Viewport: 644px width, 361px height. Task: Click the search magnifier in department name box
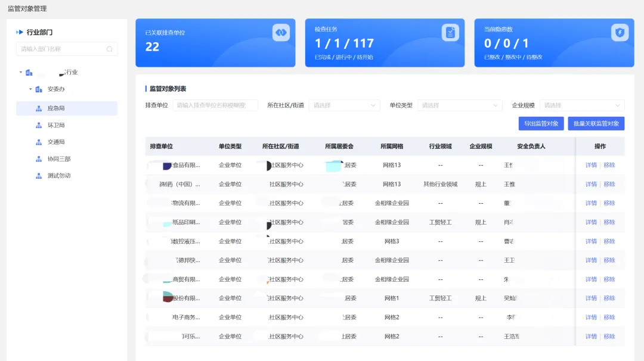(109, 49)
